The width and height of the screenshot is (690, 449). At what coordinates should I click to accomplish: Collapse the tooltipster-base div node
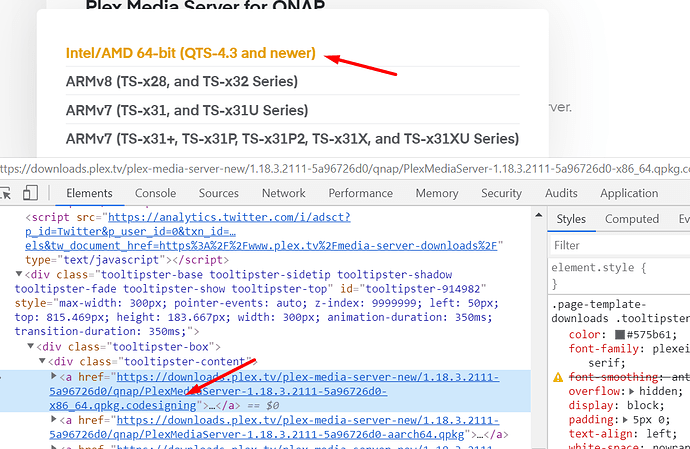coord(19,274)
